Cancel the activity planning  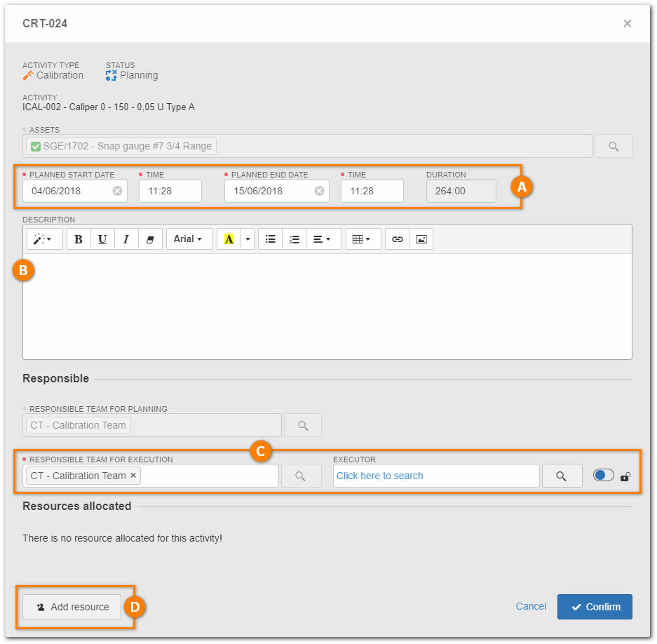click(x=531, y=606)
